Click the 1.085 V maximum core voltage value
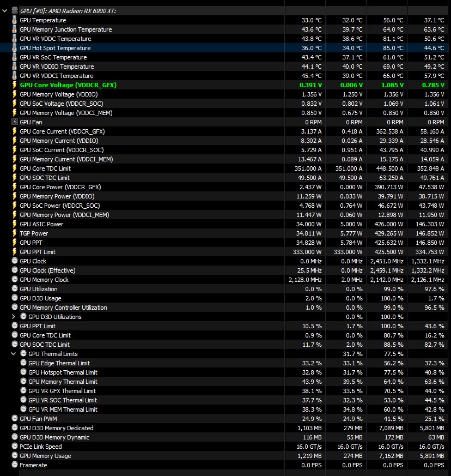 point(393,85)
